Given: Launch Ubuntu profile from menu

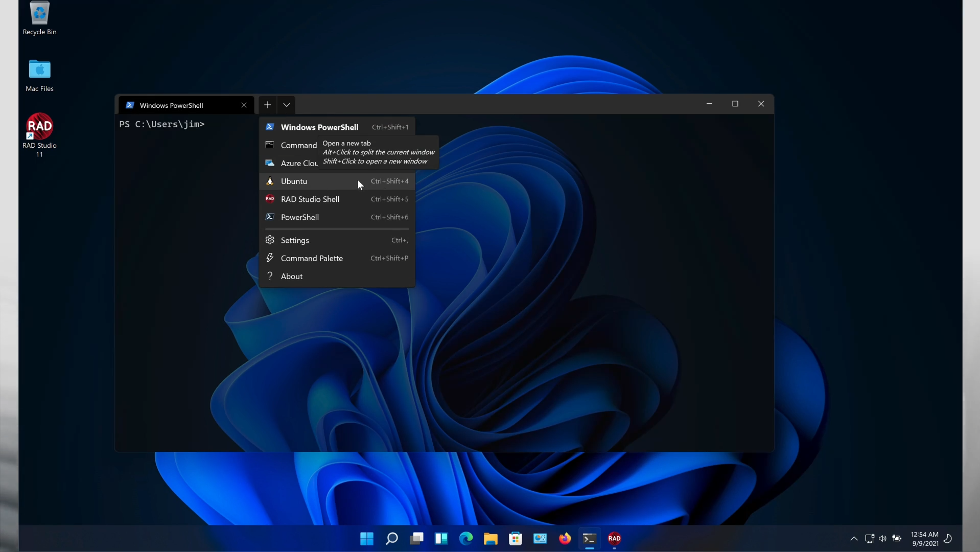Looking at the screenshot, I should 337,181.
